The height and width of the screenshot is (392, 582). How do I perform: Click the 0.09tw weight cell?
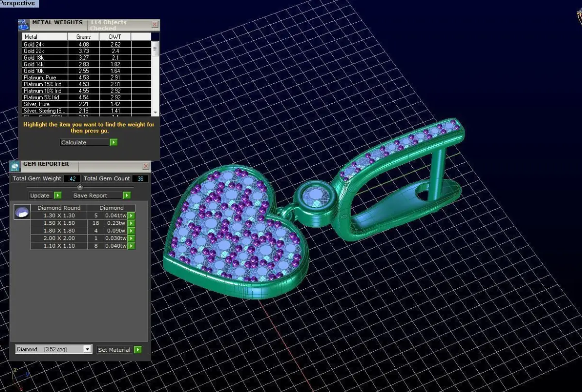pos(115,231)
